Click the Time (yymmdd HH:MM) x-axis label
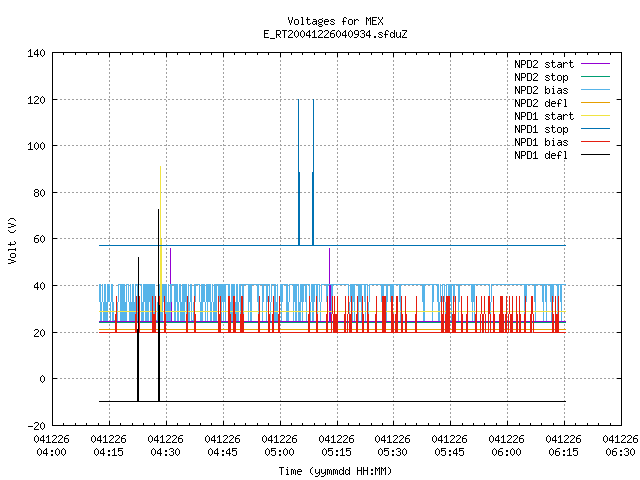The width and height of the screenshot is (640, 480). tap(335, 471)
